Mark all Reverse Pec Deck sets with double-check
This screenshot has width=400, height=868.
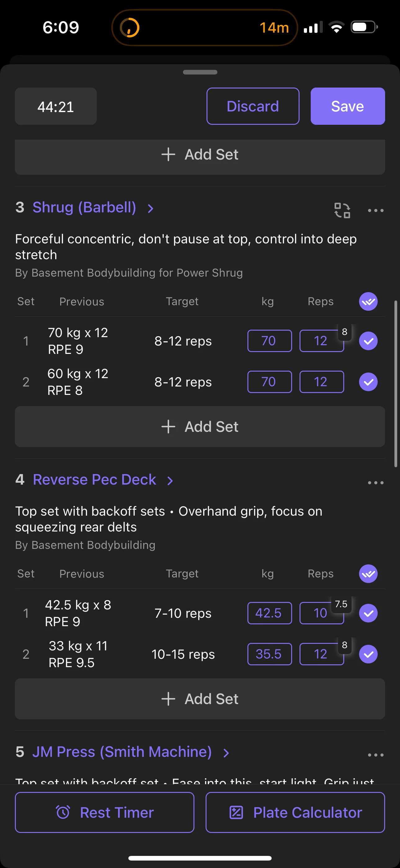pyautogui.click(x=368, y=573)
